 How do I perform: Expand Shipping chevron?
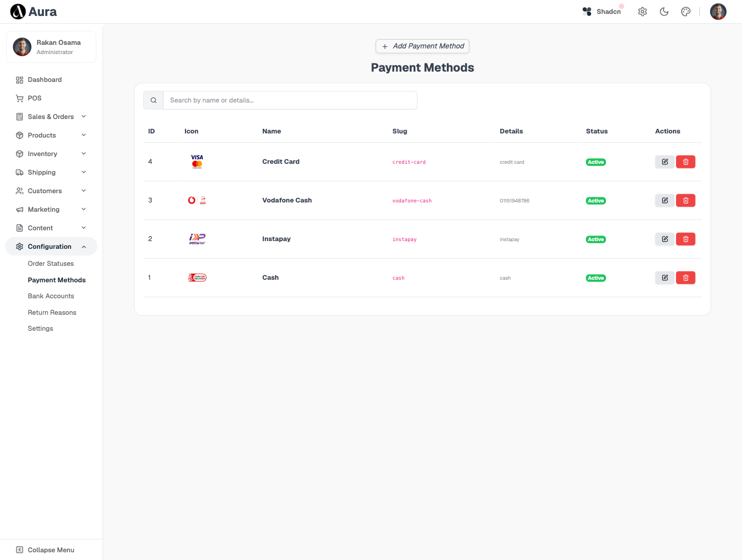(83, 172)
